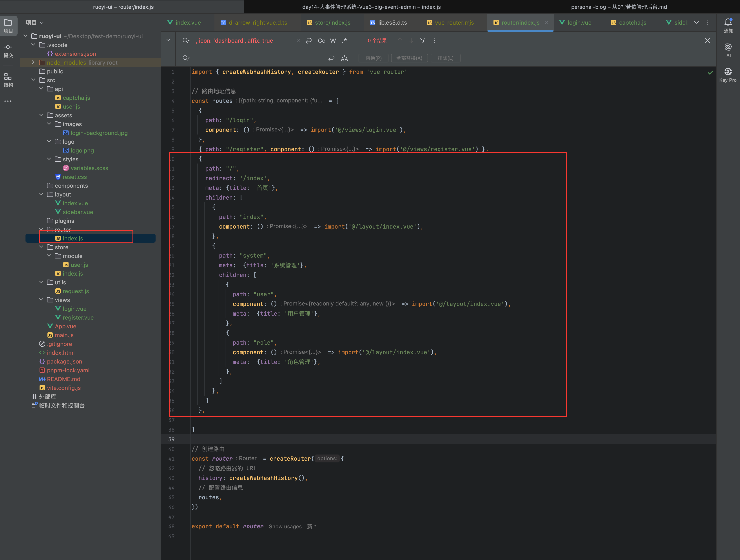Expand the 外部库 external libraries node

[x=44, y=397]
